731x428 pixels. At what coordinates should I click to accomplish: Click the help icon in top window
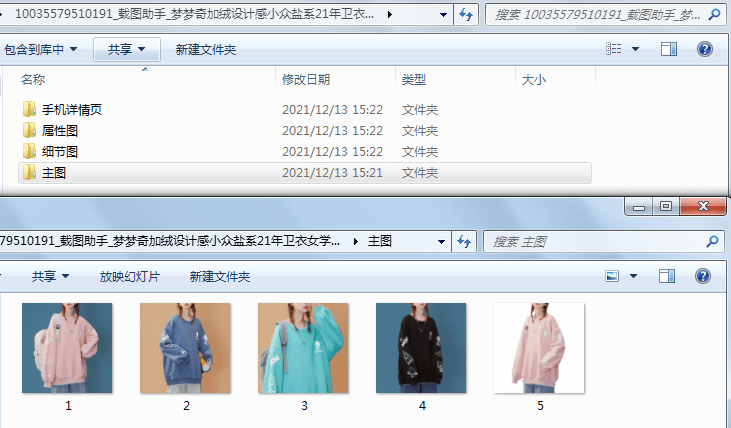tap(704, 49)
